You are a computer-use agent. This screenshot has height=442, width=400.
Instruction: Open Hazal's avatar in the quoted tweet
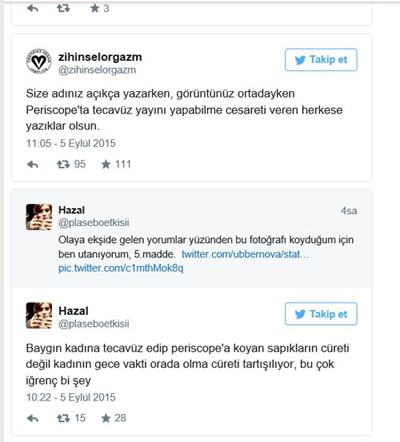point(39,217)
